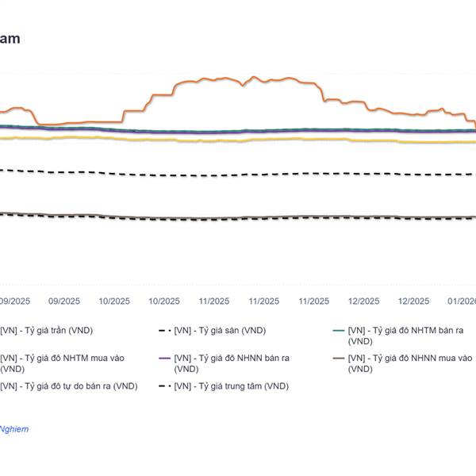Click the dashed line marker beside Tỷ giá sàn
This screenshot has width=476, height=476.
(165, 330)
